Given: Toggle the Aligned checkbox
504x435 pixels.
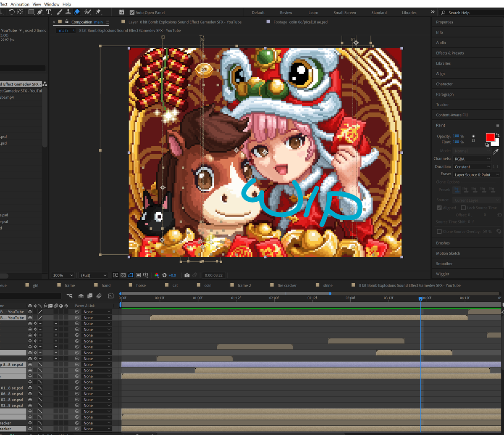Looking at the screenshot, I should [439, 208].
